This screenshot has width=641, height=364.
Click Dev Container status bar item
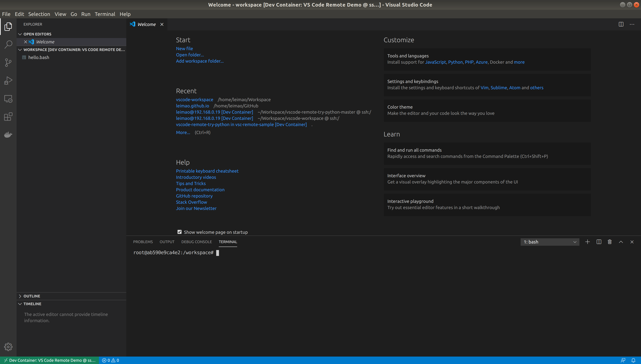point(50,360)
